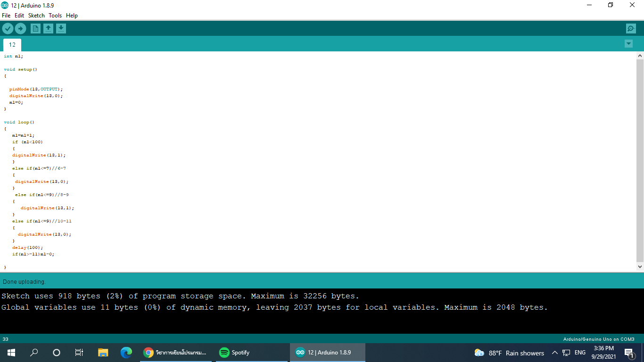
Task: Click the Windows Start button
Action: [11, 353]
